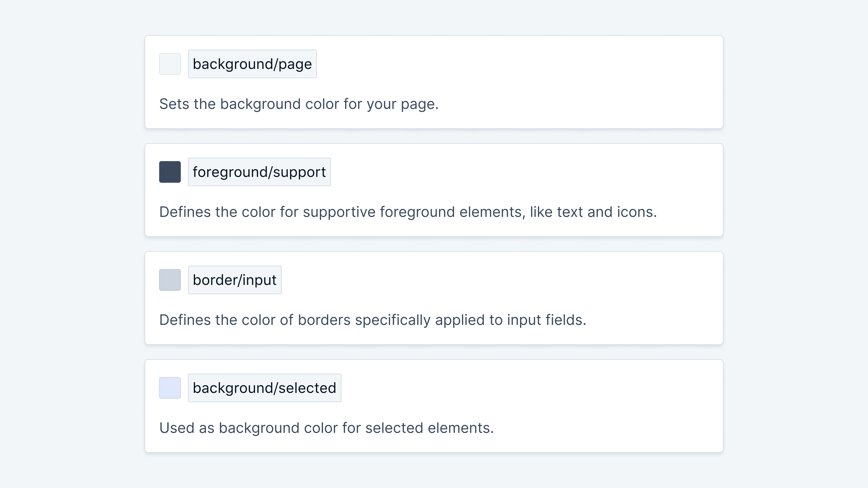Click the 'Used as background color for selected elements' text
This screenshot has width=868, height=488.
click(326, 428)
